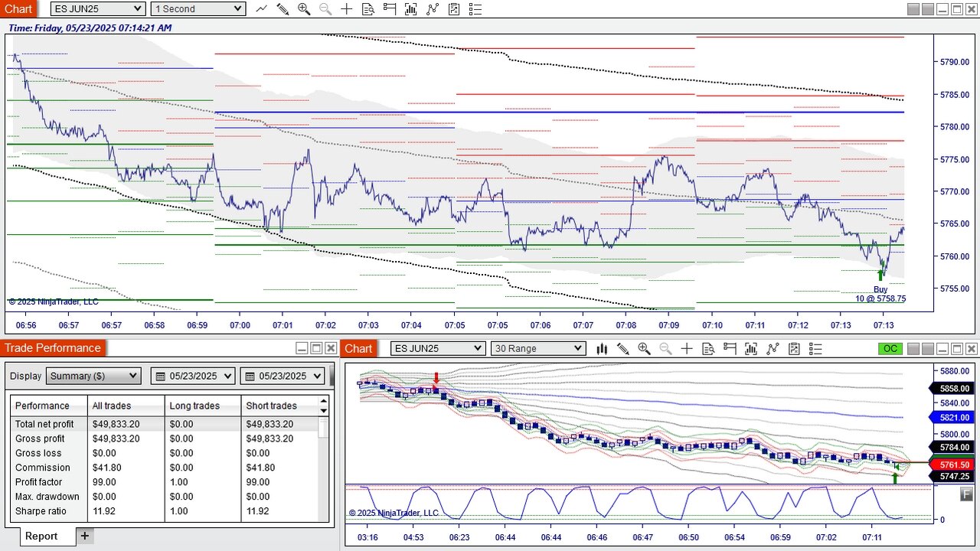Enable crosshair cursor in 30 Range chart
The width and height of the screenshot is (980, 551).
click(x=687, y=349)
